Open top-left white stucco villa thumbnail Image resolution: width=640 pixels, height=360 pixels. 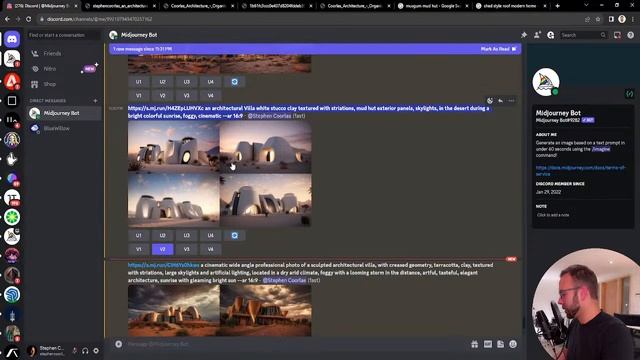click(173, 147)
